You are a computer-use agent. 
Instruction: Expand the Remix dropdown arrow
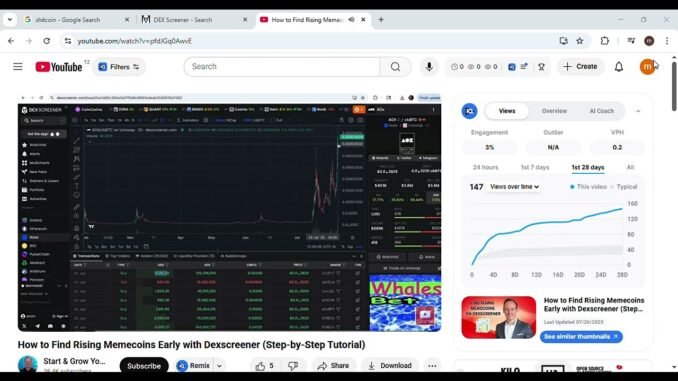click(219, 366)
